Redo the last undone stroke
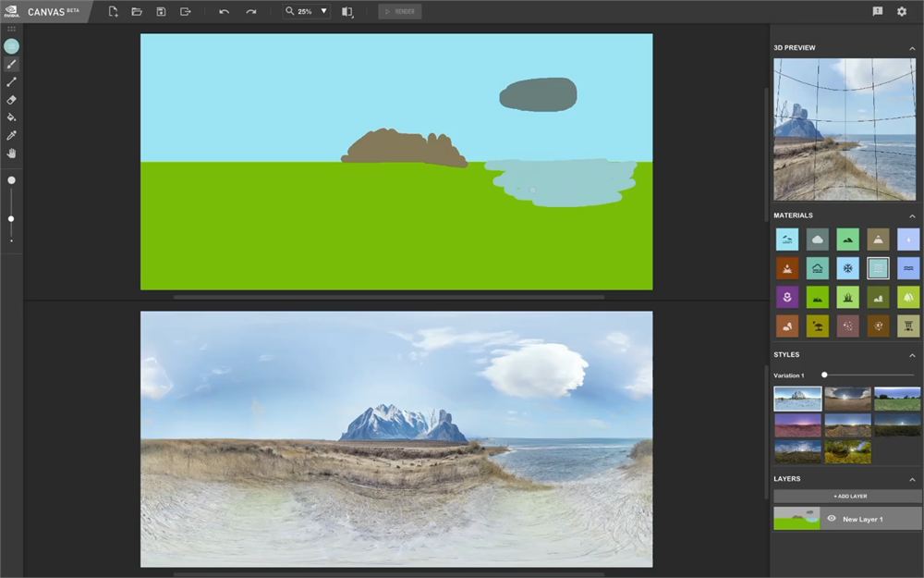Image resolution: width=924 pixels, height=578 pixels. click(x=251, y=11)
